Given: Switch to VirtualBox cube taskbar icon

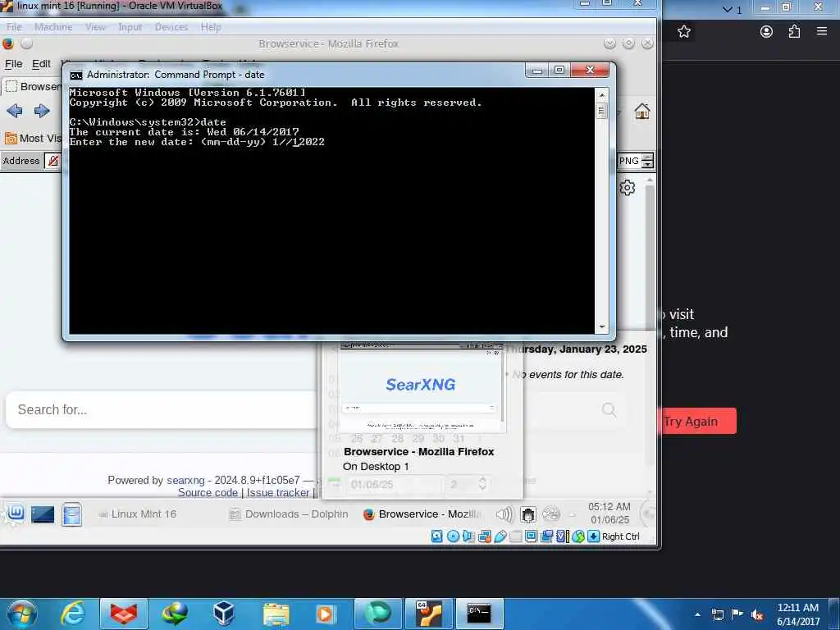Looking at the screenshot, I should pyautogui.click(x=223, y=614).
